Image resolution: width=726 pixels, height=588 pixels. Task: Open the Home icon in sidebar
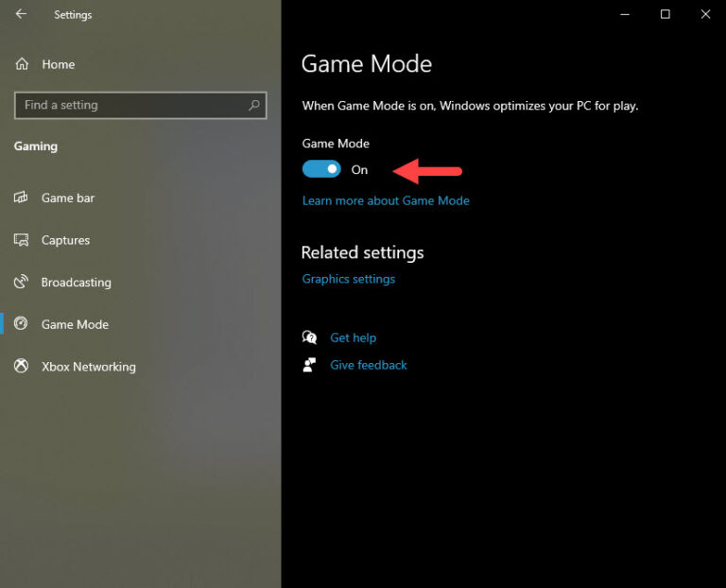click(22, 64)
